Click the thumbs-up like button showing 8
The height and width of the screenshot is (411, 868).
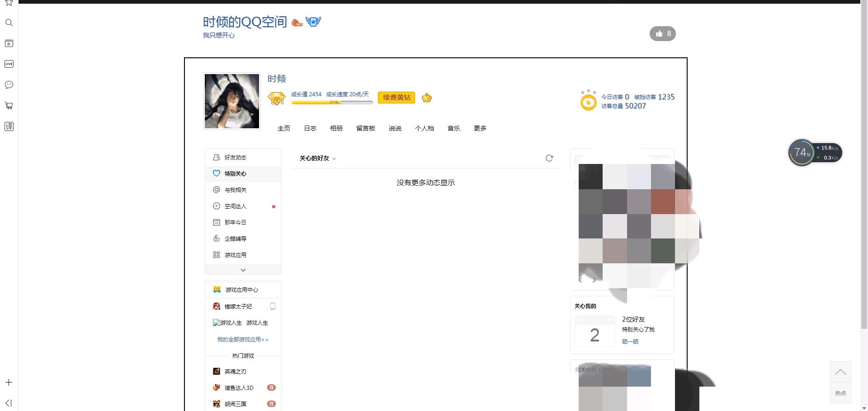[x=662, y=33]
